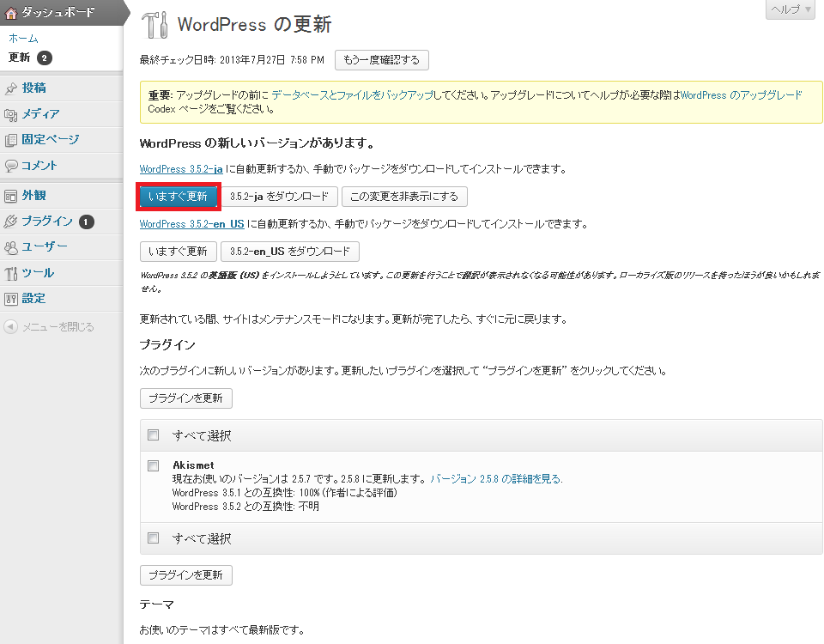Click the Plugins (プラグイン) plug icon

pos(11,222)
